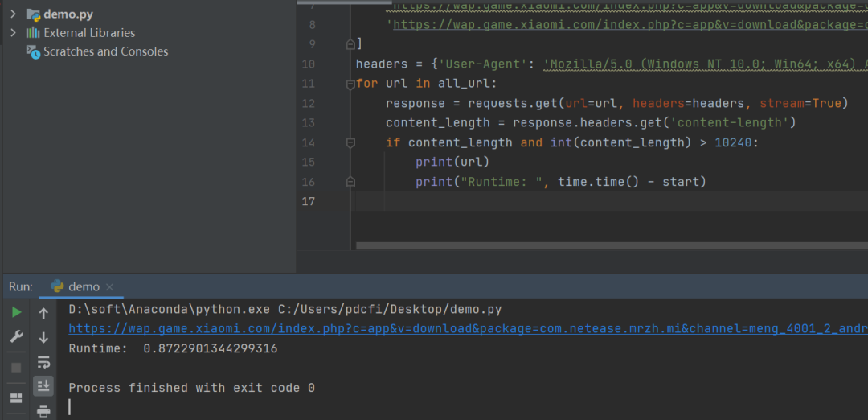Click the Restore Layout icon in Run panel
Image resolution: width=868 pixels, height=420 pixels.
(x=17, y=397)
